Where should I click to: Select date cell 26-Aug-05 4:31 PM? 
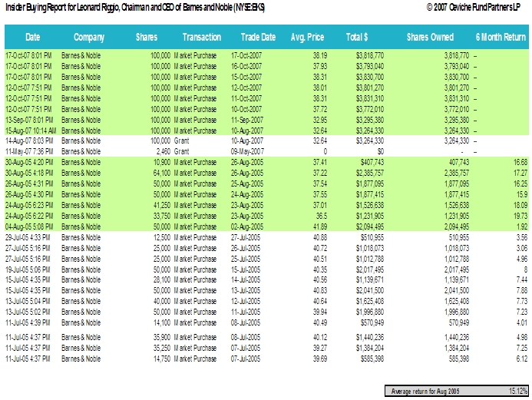(x=29, y=184)
